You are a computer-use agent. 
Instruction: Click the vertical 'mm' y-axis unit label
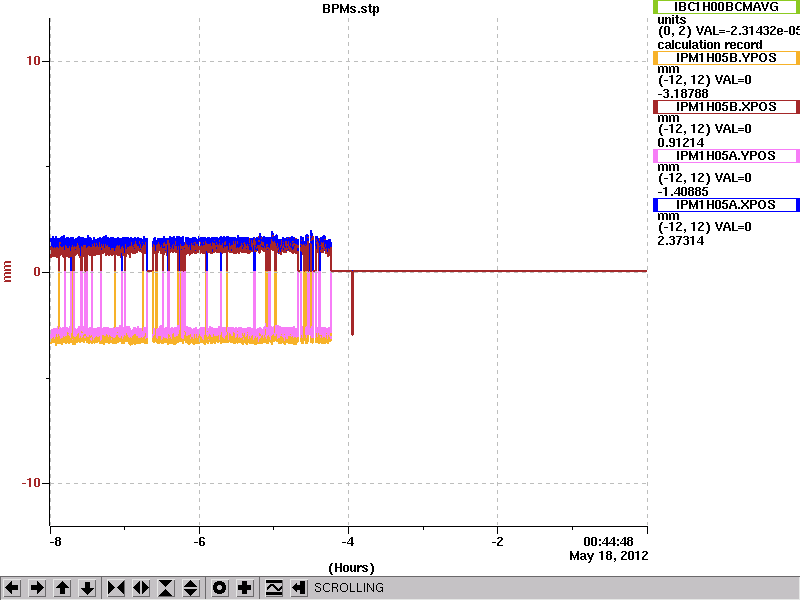[x=7, y=271]
